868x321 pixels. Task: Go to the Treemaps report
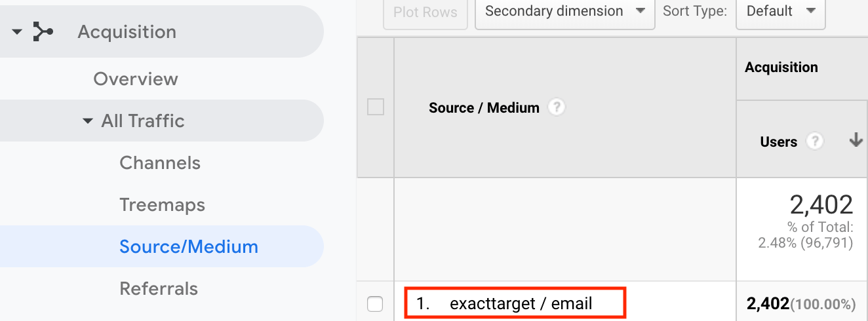click(162, 205)
